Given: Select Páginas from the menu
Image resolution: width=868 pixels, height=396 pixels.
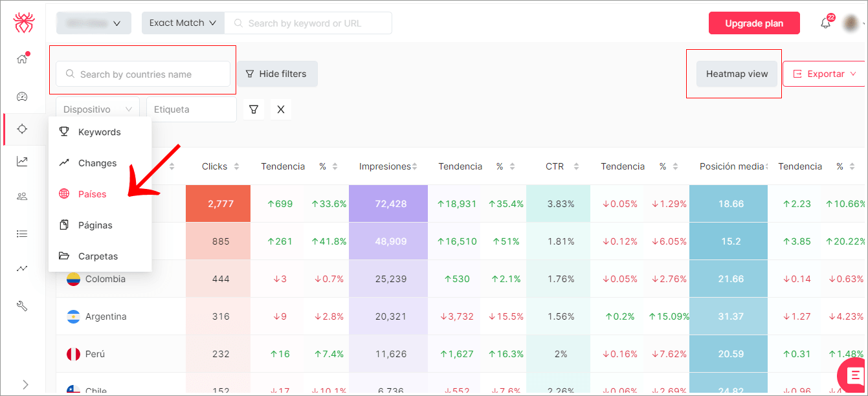Looking at the screenshot, I should (x=95, y=225).
